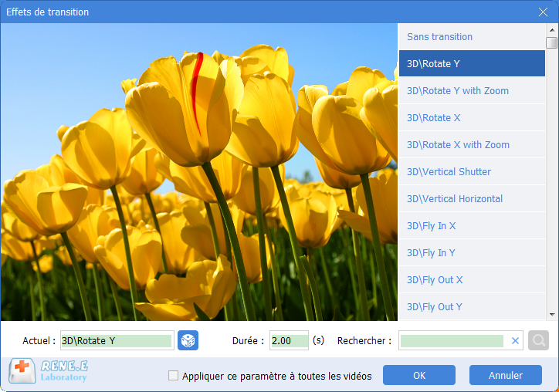This screenshot has width=559, height=392.
Task: Enable Appliquer ce paramètre à toutes les vidéos
Action: tap(174, 376)
